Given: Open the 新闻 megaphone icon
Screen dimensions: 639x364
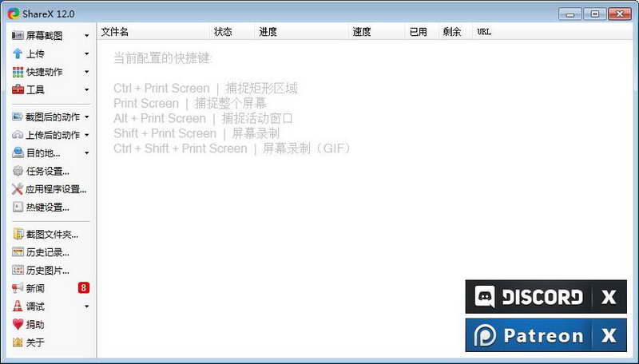Looking at the screenshot, I should click(18, 288).
